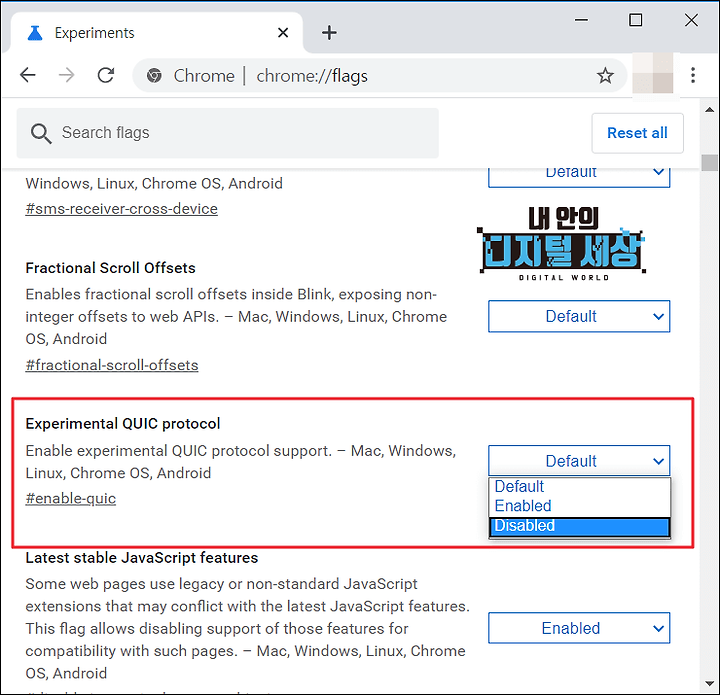
Task: Click the search magnifier icon
Action: pyautogui.click(x=40, y=134)
